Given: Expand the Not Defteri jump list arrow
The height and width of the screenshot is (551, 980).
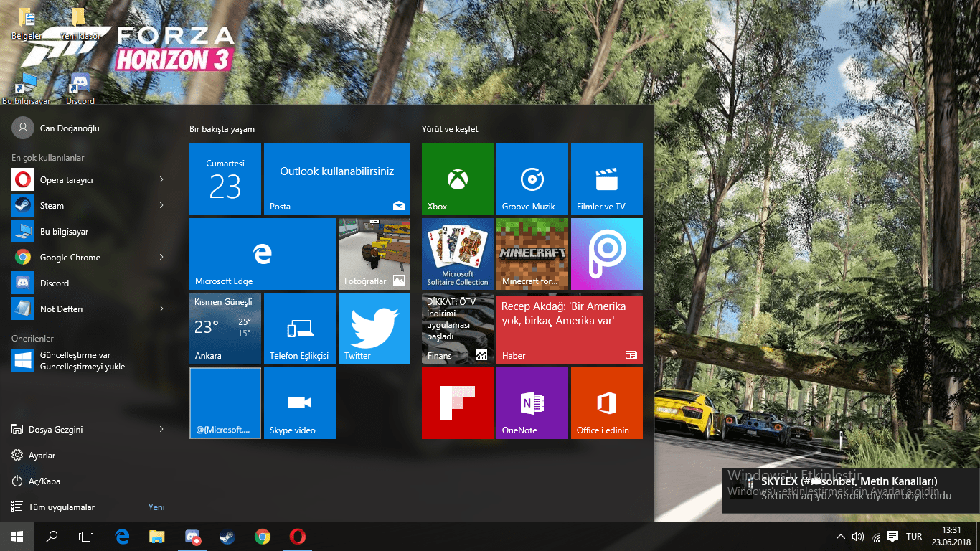Looking at the screenshot, I should [x=161, y=309].
